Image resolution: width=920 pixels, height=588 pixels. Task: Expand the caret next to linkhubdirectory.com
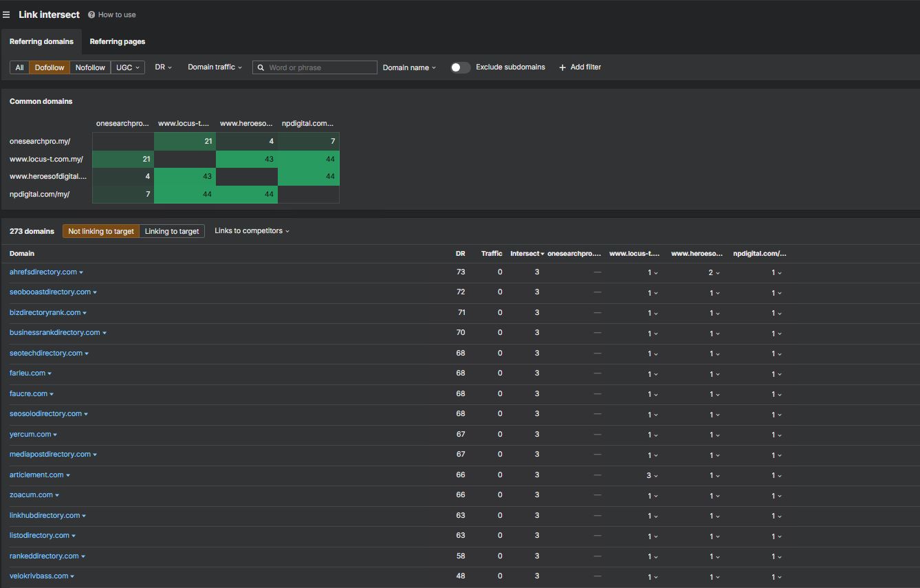pyautogui.click(x=84, y=516)
